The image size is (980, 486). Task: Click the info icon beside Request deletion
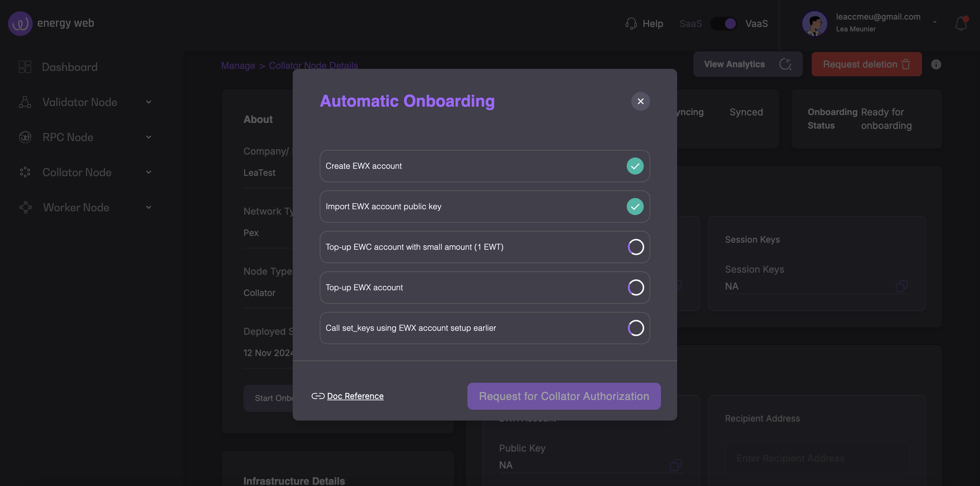pos(936,64)
